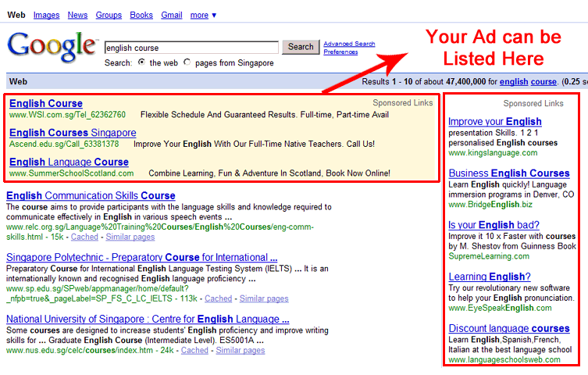Click www.WSI.com.sg/Tel_62362760 ad URL
Viewport: 588px width, 375px height.
[x=67, y=115]
